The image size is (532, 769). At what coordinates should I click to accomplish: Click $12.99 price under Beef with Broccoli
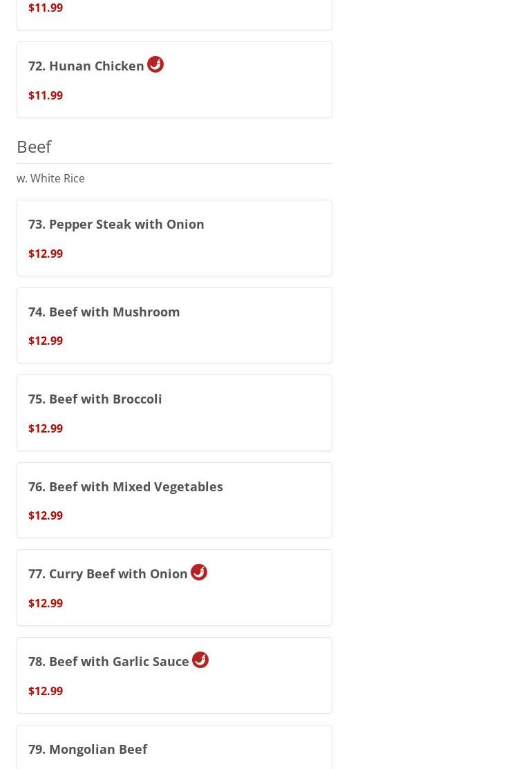(46, 428)
